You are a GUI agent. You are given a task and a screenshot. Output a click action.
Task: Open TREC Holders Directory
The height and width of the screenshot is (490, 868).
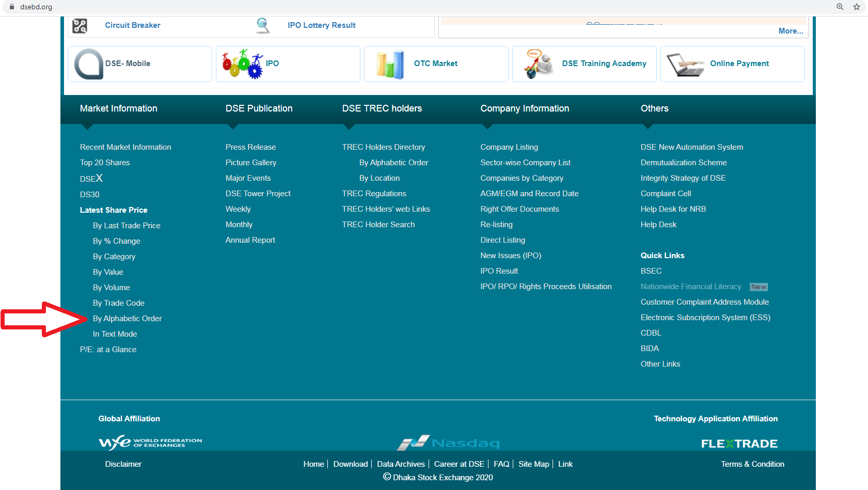[x=384, y=147]
